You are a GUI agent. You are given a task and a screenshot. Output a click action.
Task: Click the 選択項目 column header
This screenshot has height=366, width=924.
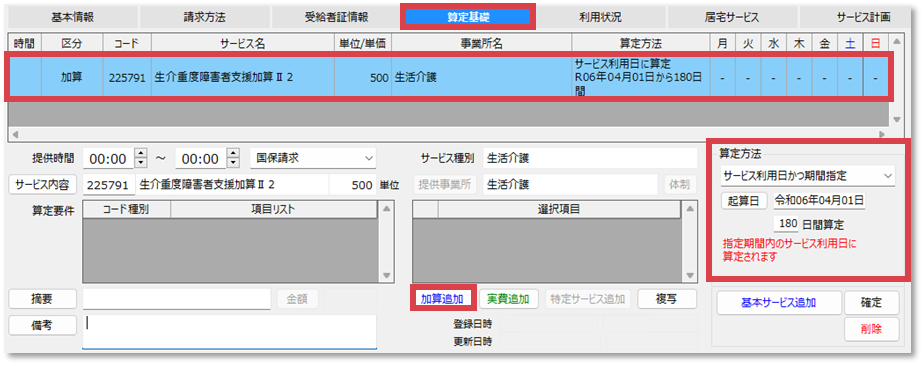click(559, 209)
